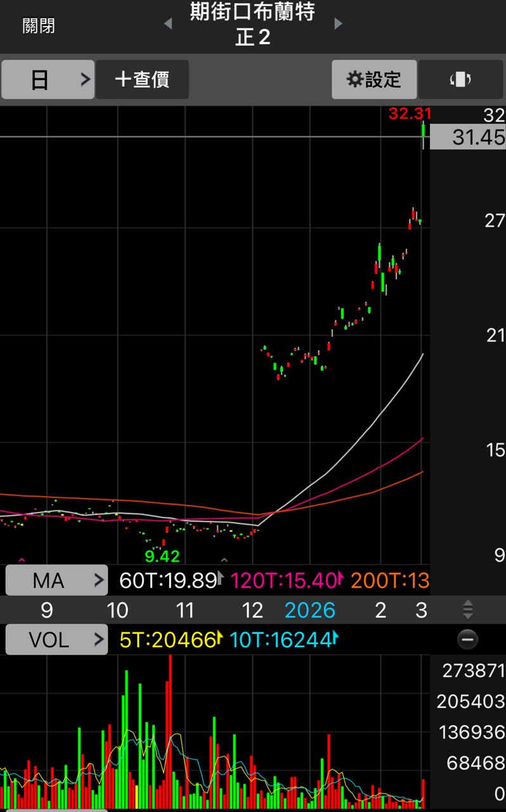Tap the 10T volume average label
This screenshot has height=812, width=506.
[x=282, y=639]
